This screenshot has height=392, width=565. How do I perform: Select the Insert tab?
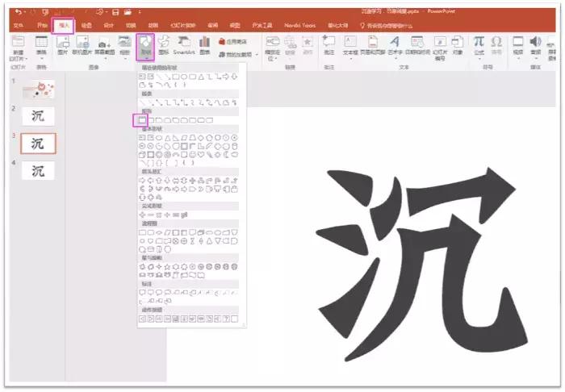click(x=63, y=26)
